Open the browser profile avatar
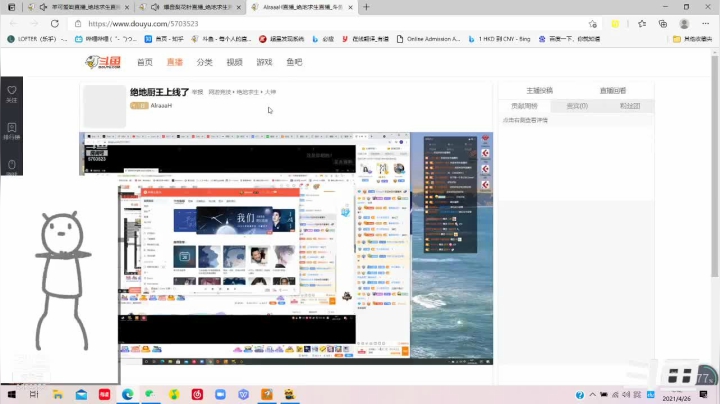The height and width of the screenshot is (404, 720). pyautogui.click(x=684, y=23)
